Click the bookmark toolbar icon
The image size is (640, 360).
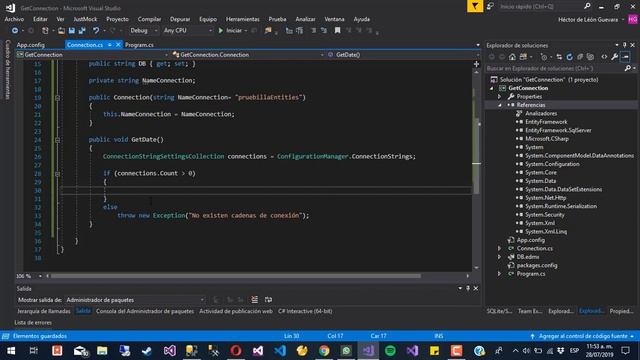point(338,31)
